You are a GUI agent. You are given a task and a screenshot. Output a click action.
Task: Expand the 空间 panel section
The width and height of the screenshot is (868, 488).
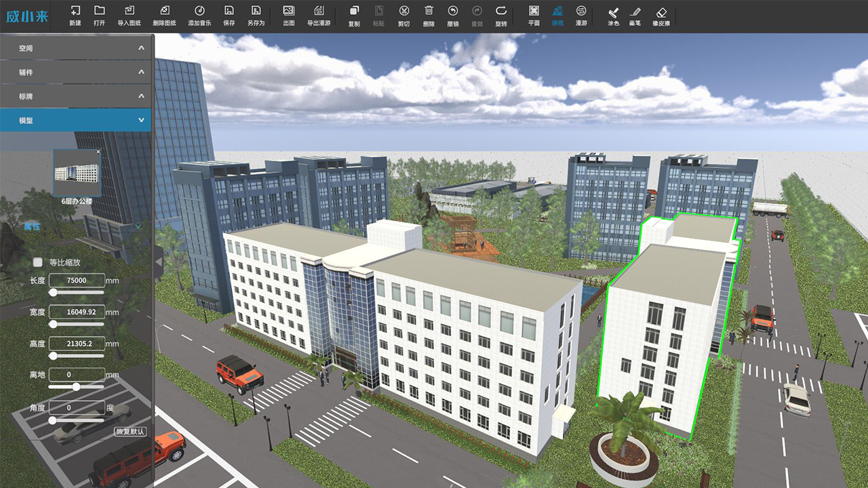pos(77,49)
